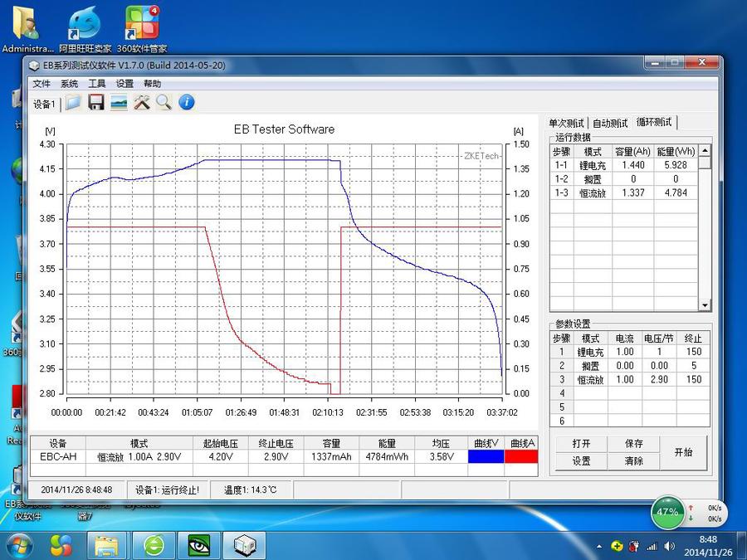Select run data row 1-2 搁置
This screenshot has height=560, width=747.
pos(624,179)
